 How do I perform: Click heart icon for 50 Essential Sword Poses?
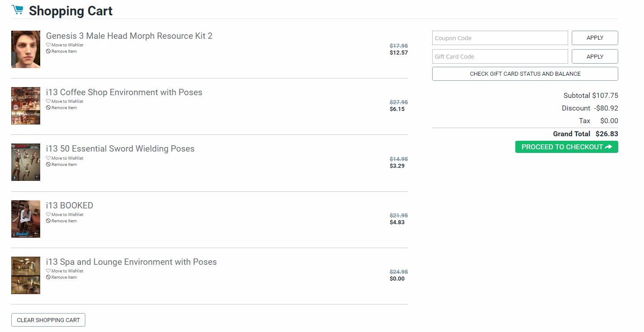(x=48, y=158)
